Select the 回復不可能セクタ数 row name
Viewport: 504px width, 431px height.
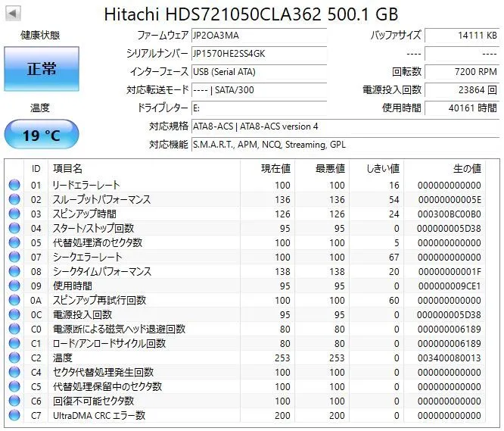coord(93,401)
